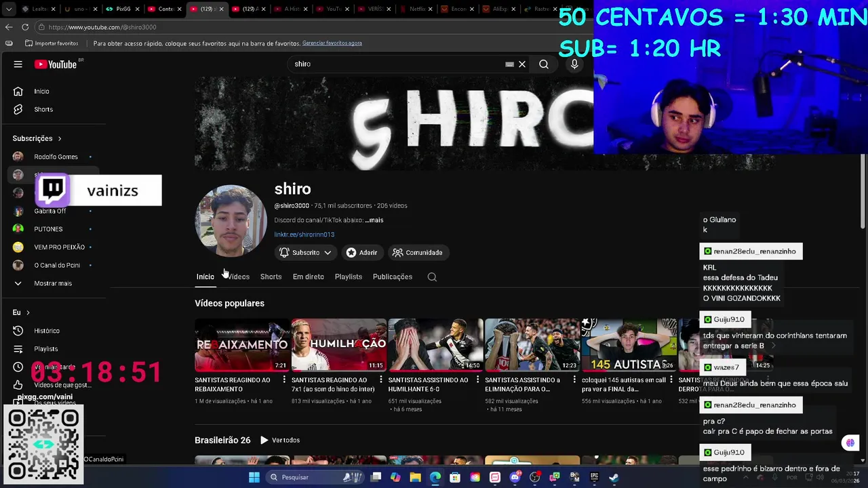868x488 pixels.
Task: Click the YouTube logo
Action: (x=57, y=64)
